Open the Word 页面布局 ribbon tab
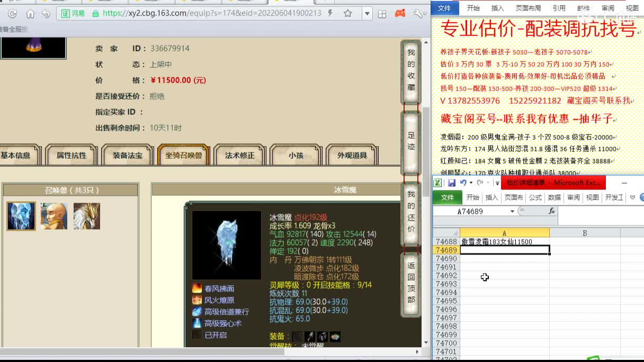This screenshot has height=362, width=644. pyautogui.click(x=529, y=8)
